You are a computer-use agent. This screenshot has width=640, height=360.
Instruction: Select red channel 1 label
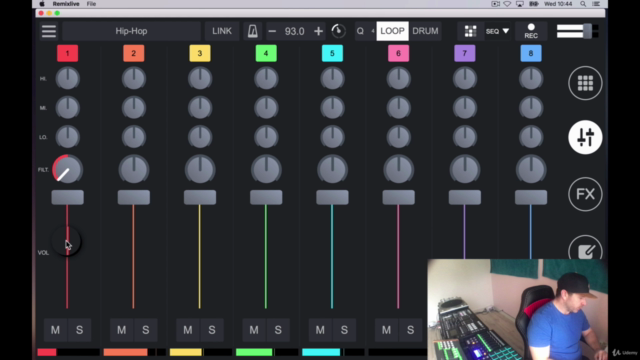pos(67,53)
